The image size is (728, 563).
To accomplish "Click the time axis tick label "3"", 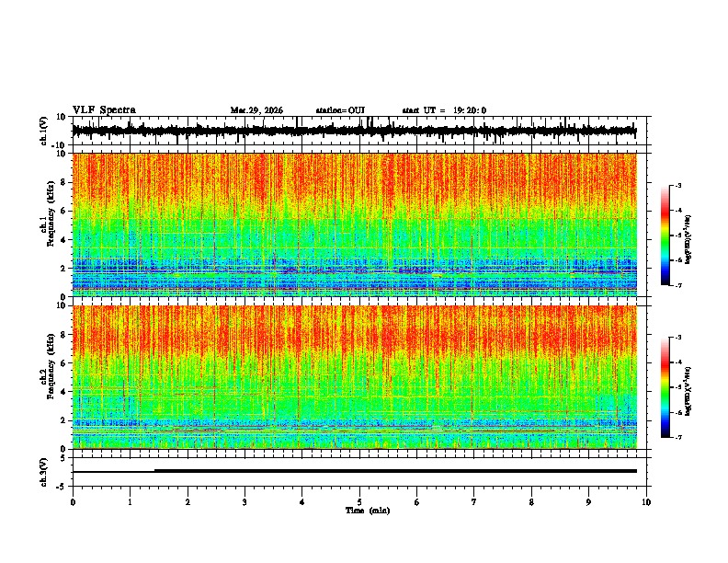I will (245, 502).
